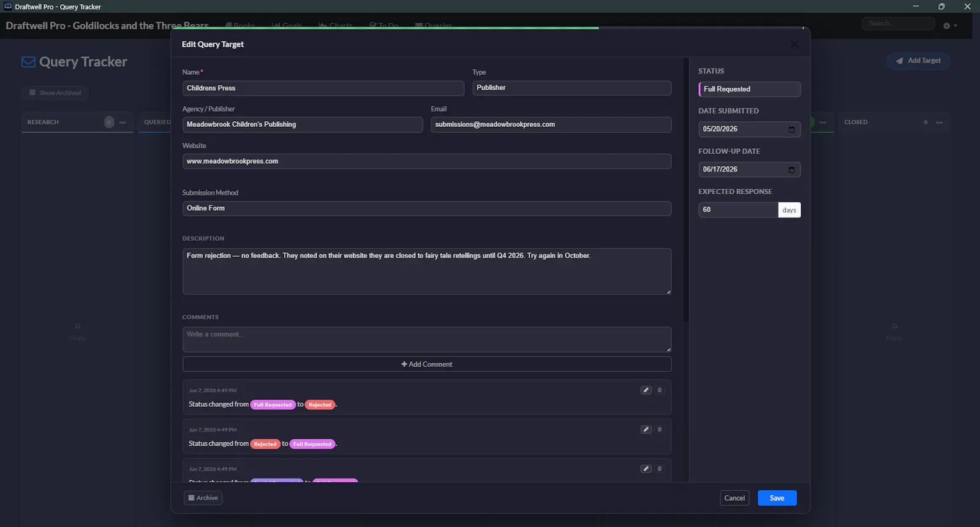Click Add Target in the background
980x527 pixels.
918,61
